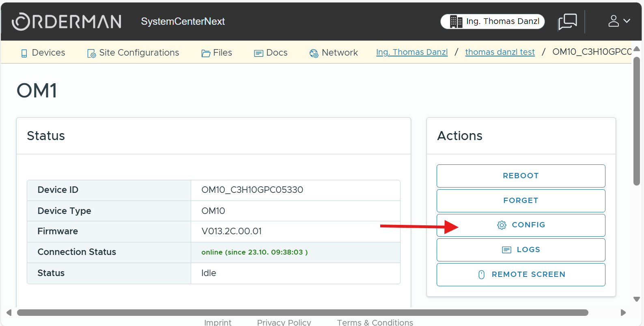The image size is (644, 326).
Task: Open the Devices menu
Action: tap(43, 53)
